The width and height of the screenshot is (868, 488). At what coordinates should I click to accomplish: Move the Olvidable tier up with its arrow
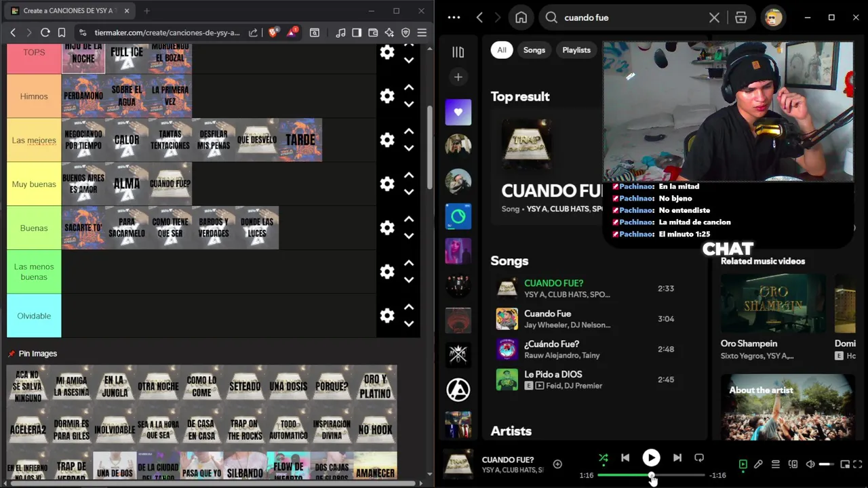(x=409, y=307)
